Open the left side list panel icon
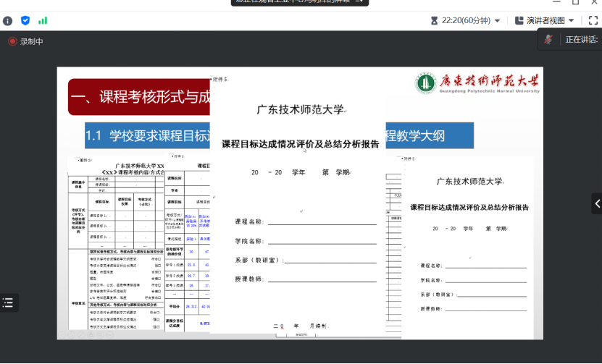The height and width of the screenshot is (364, 602). [8, 303]
